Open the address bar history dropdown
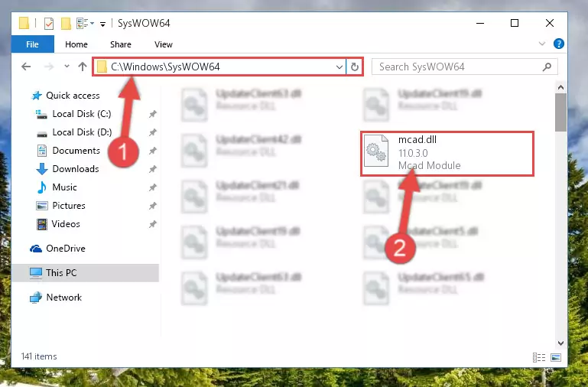 (x=339, y=67)
